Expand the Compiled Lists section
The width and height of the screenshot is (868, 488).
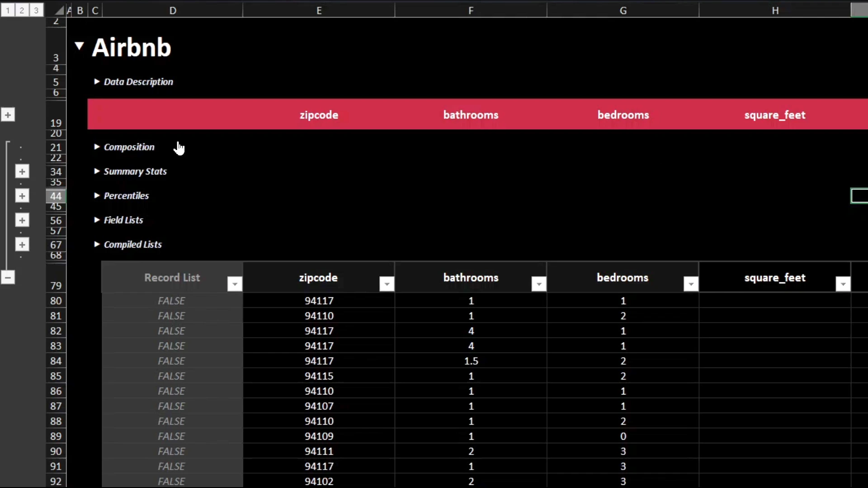pos(96,244)
